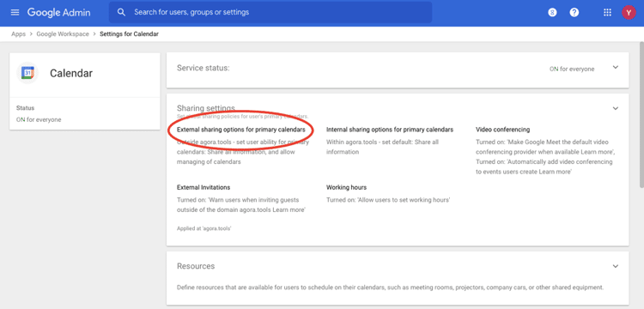
Task: Click the Resources heading
Action: [196, 266]
